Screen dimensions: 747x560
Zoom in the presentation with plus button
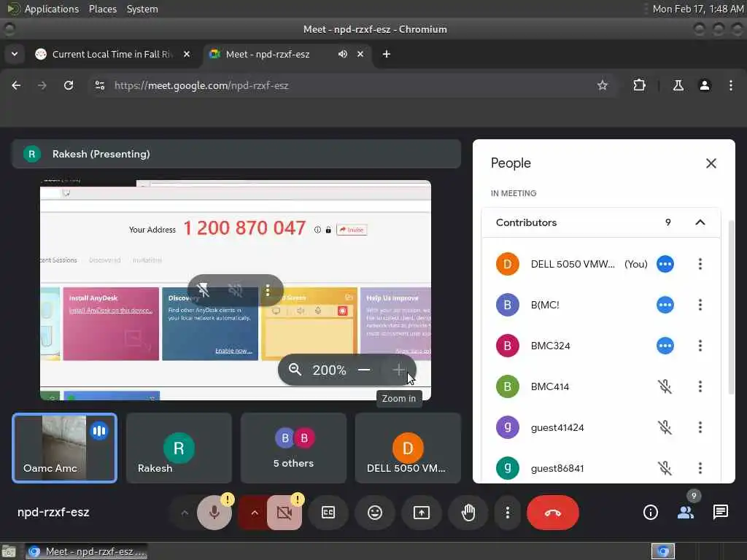click(x=399, y=370)
